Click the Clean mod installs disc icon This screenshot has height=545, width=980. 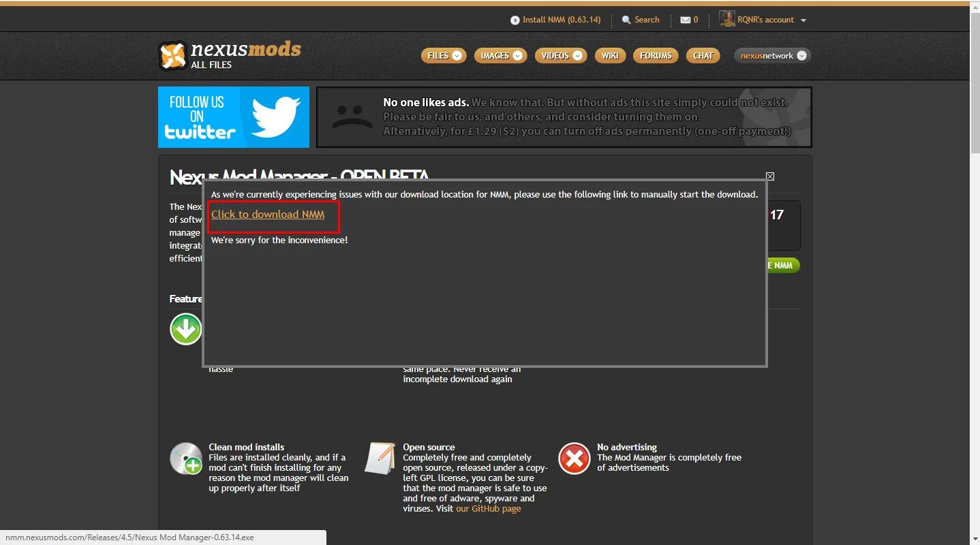coord(186,458)
